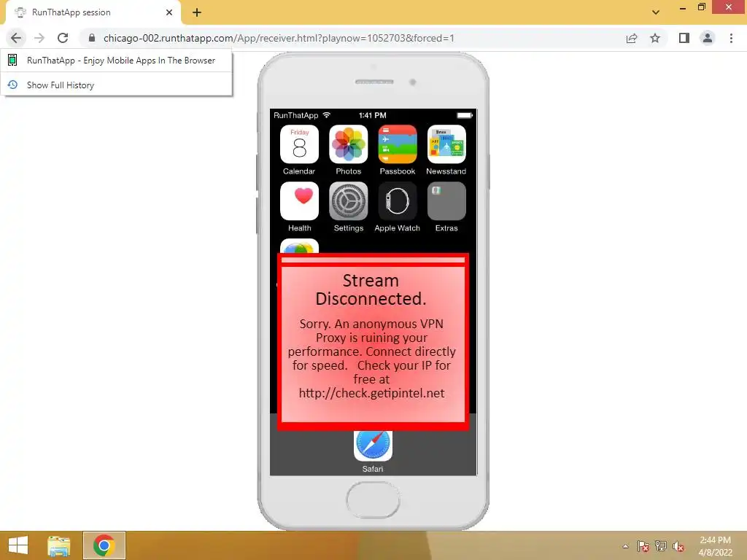Open the Newsstand app icon
Image resolution: width=747 pixels, height=560 pixels.
(x=446, y=144)
